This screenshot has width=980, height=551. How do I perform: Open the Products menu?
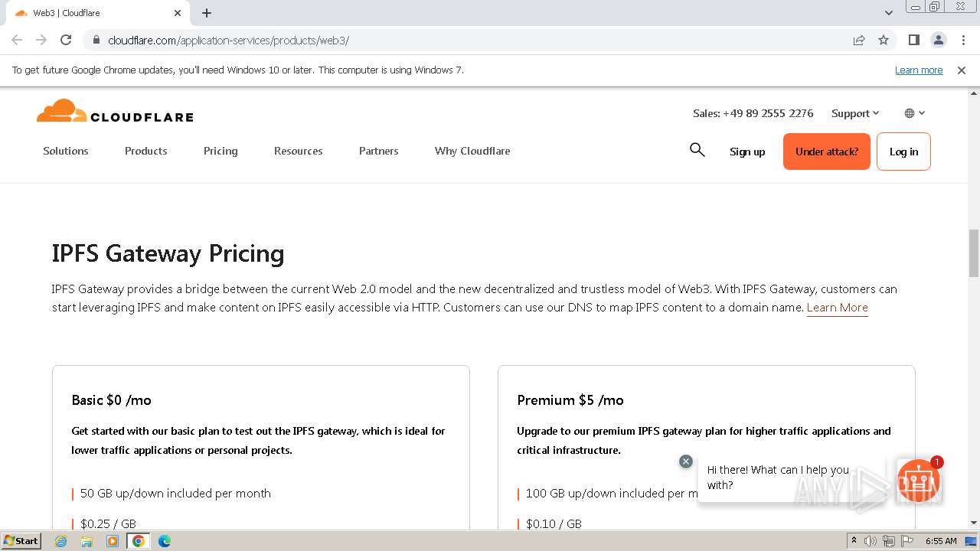pos(145,151)
